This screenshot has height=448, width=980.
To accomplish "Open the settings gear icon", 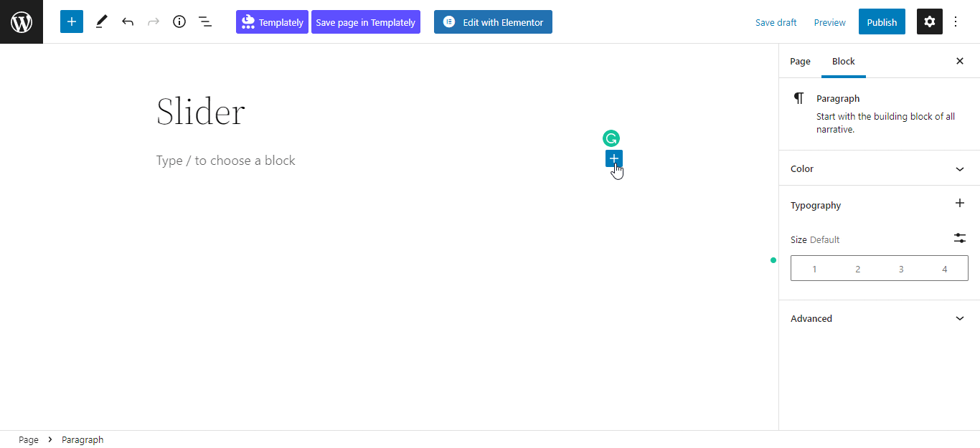I will click(929, 22).
